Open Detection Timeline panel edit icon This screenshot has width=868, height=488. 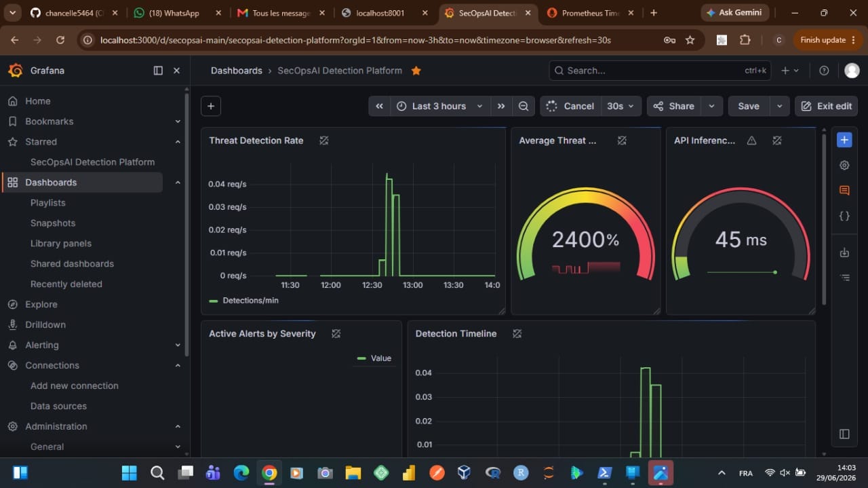click(517, 334)
